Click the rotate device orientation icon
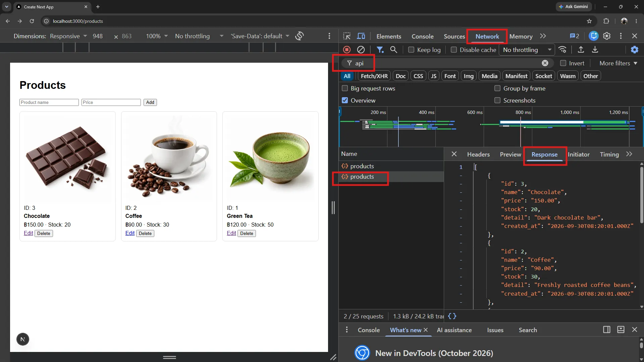This screenshot has height=362, width=644. tap(300, 36)
